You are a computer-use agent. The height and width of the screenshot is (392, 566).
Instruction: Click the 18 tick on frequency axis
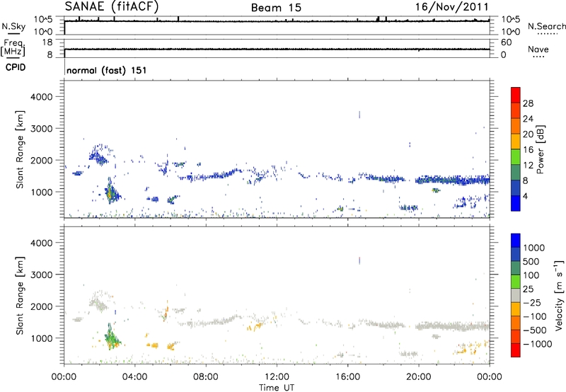(47, 42)
